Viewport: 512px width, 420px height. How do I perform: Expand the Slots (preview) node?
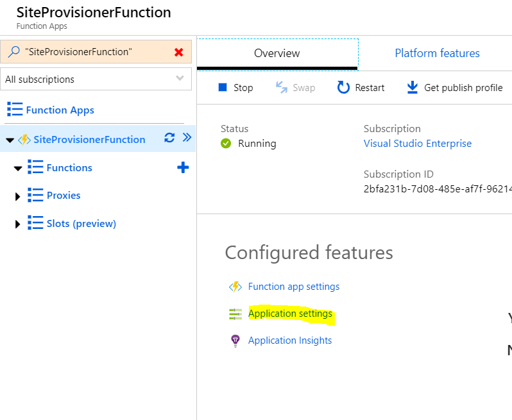click(18, 224)
